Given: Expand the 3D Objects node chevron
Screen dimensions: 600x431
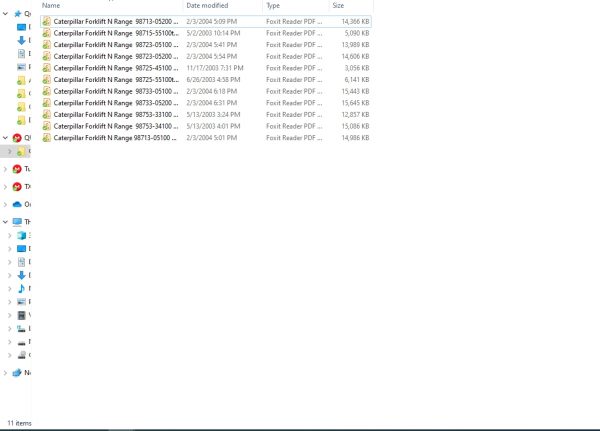Looking at the screenshot, I should coord(10,235).
